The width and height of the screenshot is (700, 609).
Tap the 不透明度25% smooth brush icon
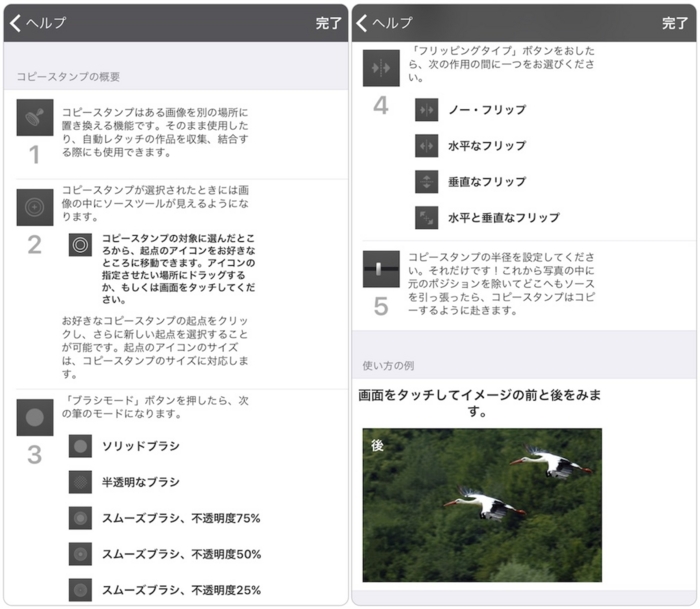(x=80, y=590)
